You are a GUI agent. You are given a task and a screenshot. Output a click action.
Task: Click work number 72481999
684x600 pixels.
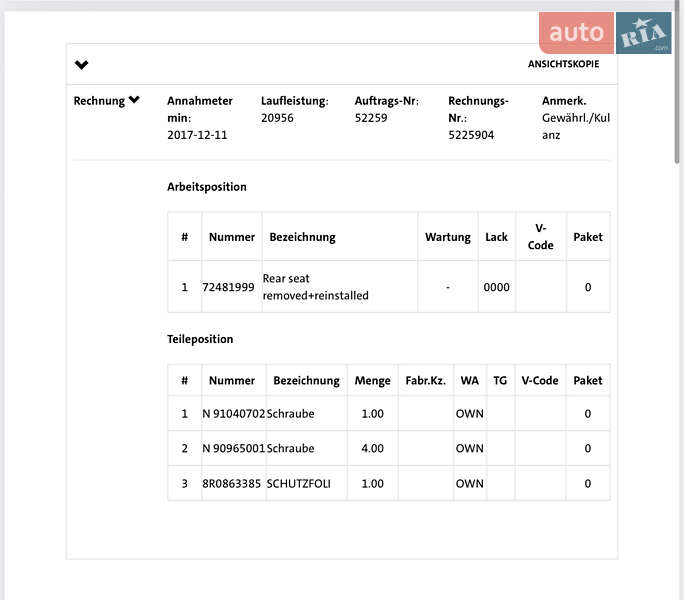pos(228,287)
